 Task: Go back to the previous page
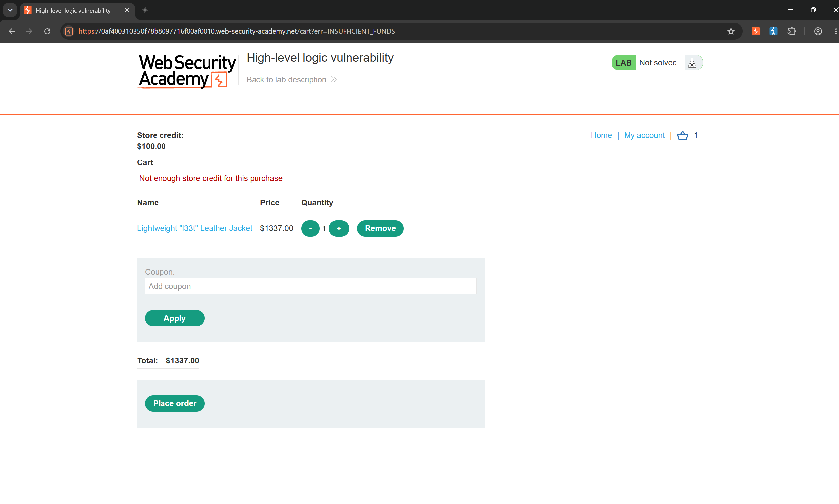12,31
